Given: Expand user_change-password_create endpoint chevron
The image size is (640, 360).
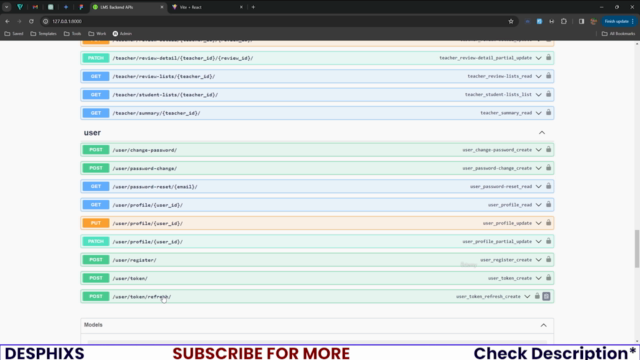Looking at the screenshot, I should click(538, 150).
